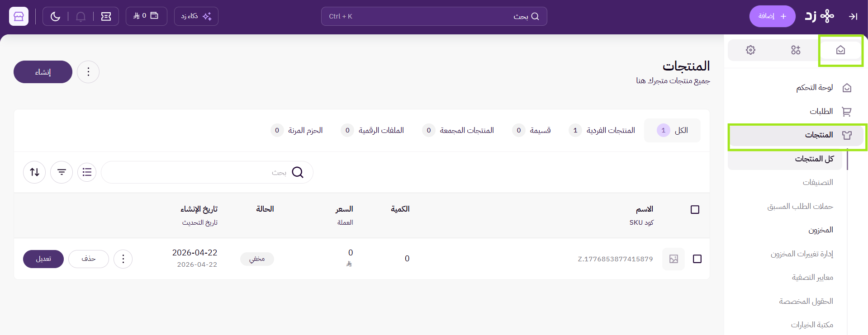Open مكتبة الخيارات options library
The height and width of the screenshot is (335, 868).
812,325
